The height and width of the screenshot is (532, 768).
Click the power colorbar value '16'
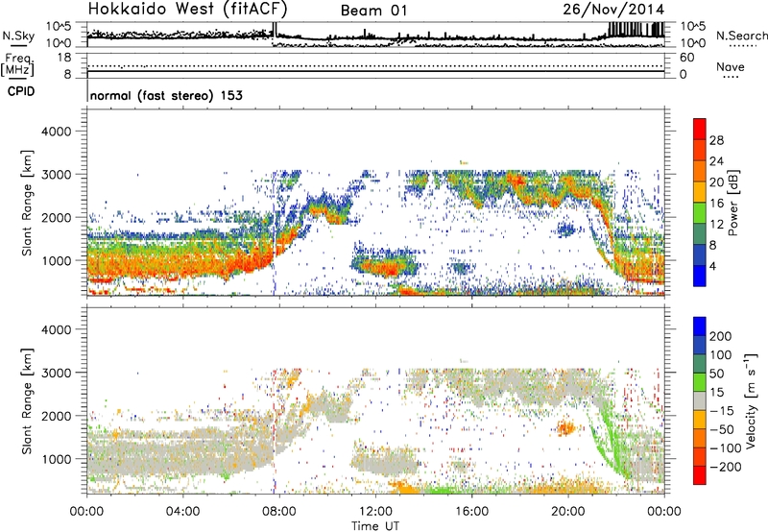click(716, 204)
